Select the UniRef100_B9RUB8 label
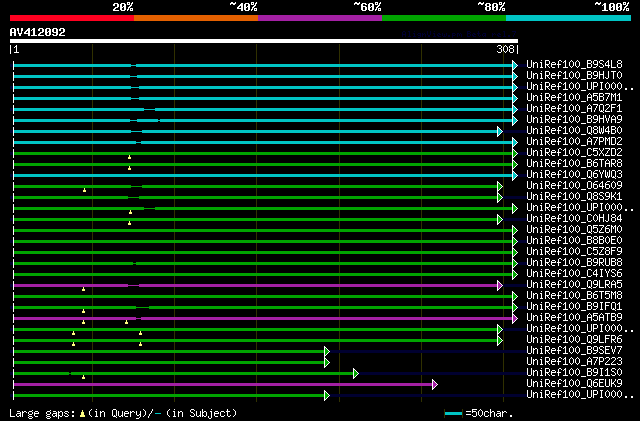The height and width of the screenshot is (421, 640). (x=574, y=263)
